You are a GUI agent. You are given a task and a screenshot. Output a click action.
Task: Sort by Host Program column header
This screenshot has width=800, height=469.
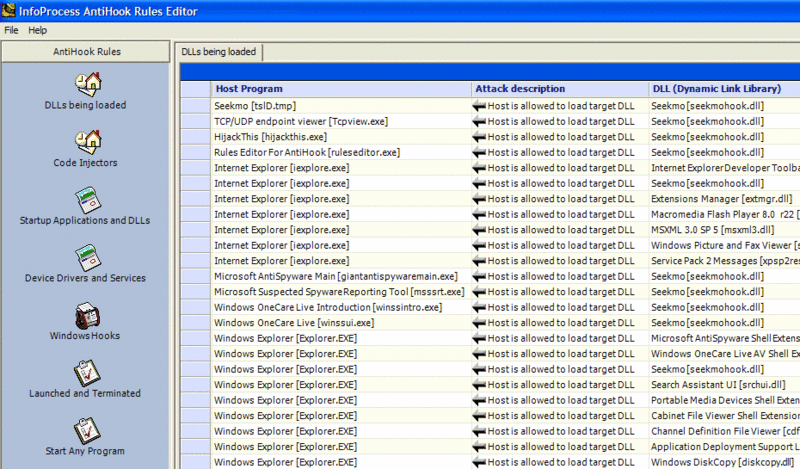pos(341,89)
